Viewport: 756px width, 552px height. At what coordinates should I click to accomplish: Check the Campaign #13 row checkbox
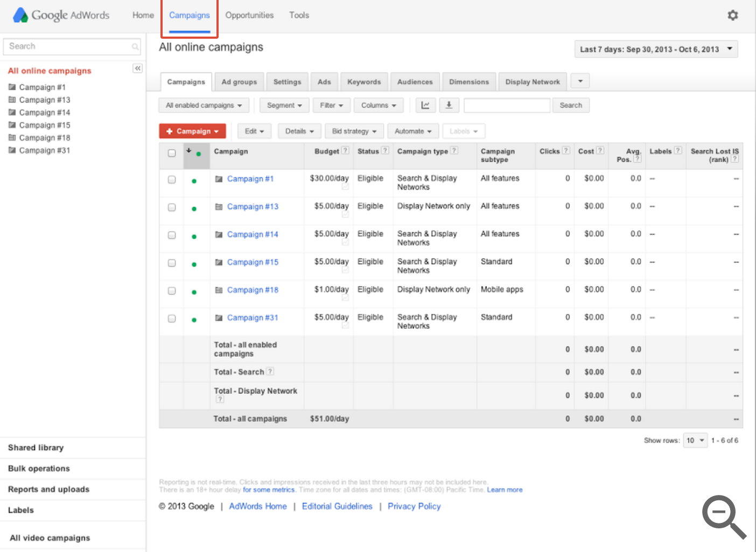coord(172,207)
